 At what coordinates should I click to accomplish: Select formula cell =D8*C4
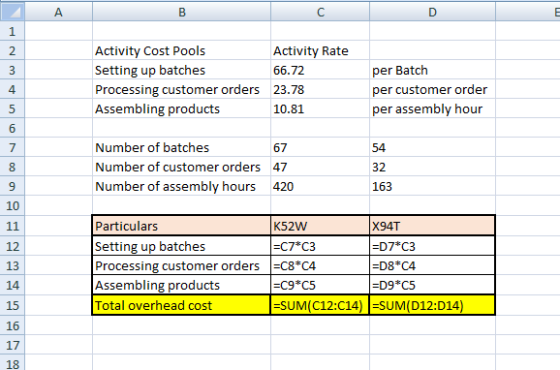pos(432,265)
